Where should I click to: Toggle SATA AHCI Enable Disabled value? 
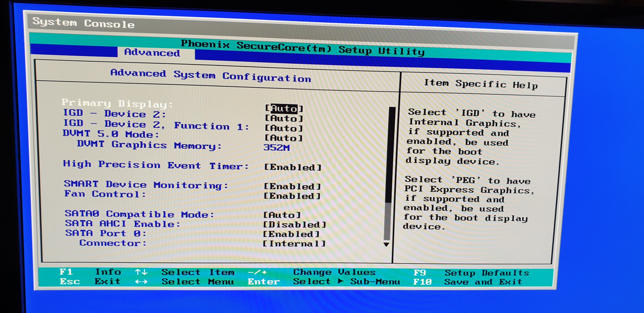coord(294,224)
